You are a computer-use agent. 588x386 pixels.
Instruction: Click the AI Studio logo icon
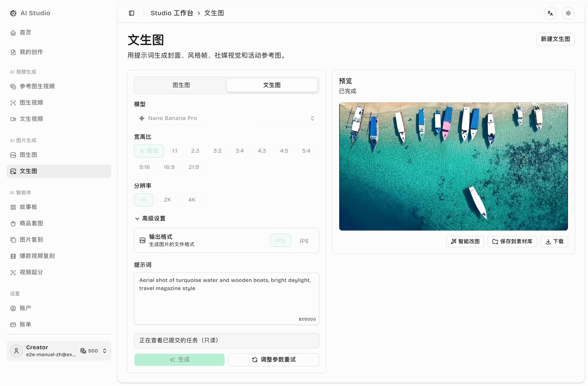click(x=13, y=13)
